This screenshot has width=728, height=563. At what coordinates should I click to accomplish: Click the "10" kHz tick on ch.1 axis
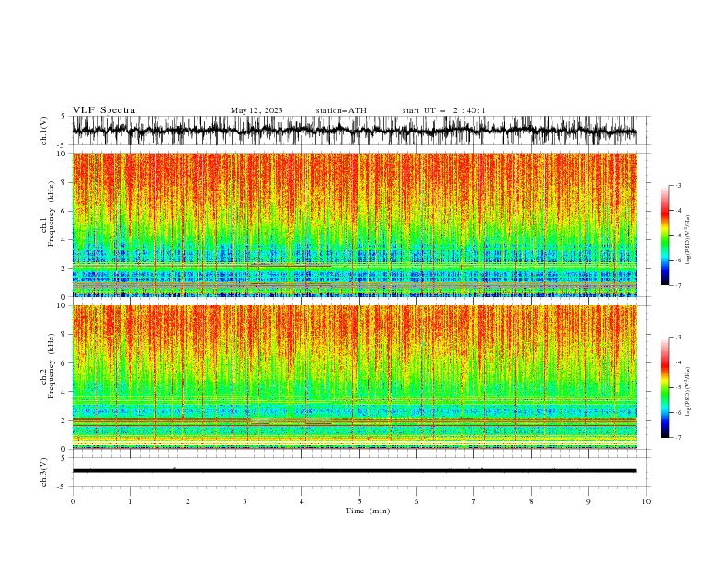click(x=62, y=154)
